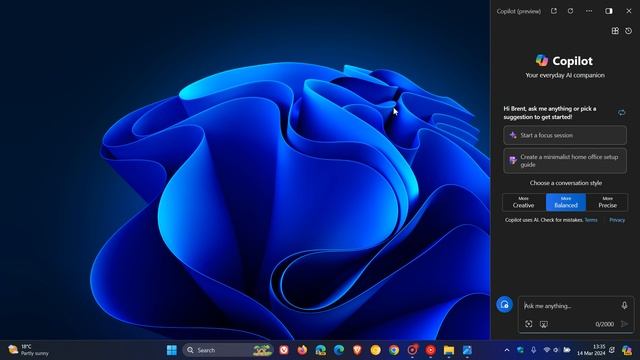The height and width of the screenshot is (360, 640).
Task: Open weather widget showing Partly sunny
Action: click(x=29, y=350)
